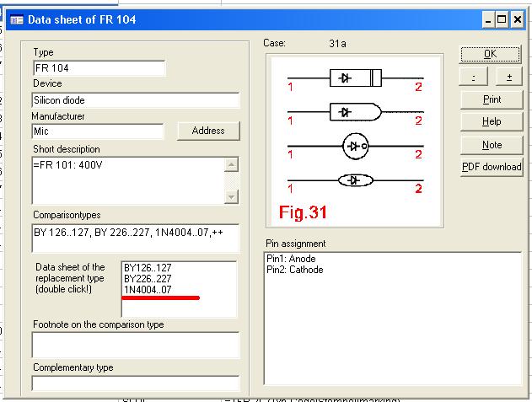Click the Fig.31 diode case diagram
The height and width of the screenshot is (402, 532).
(355, 142)
